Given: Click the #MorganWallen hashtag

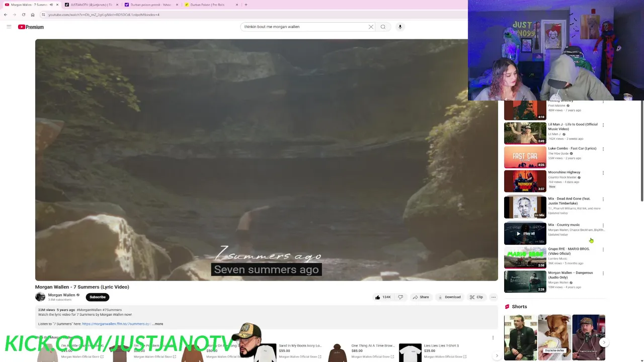Looking at the screenshot, I should (89, 310).
